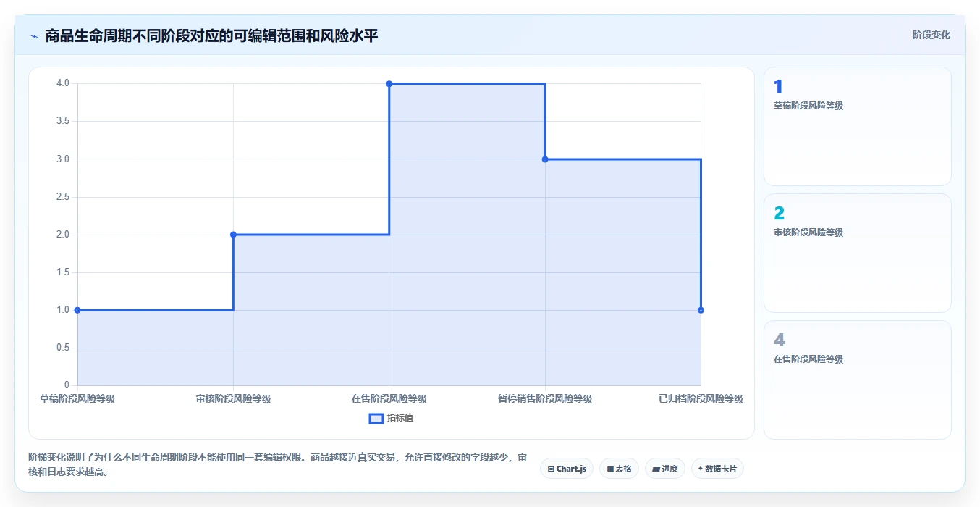Click the chart title 商品生命周期不同阶段 heading

pos(211,35)
